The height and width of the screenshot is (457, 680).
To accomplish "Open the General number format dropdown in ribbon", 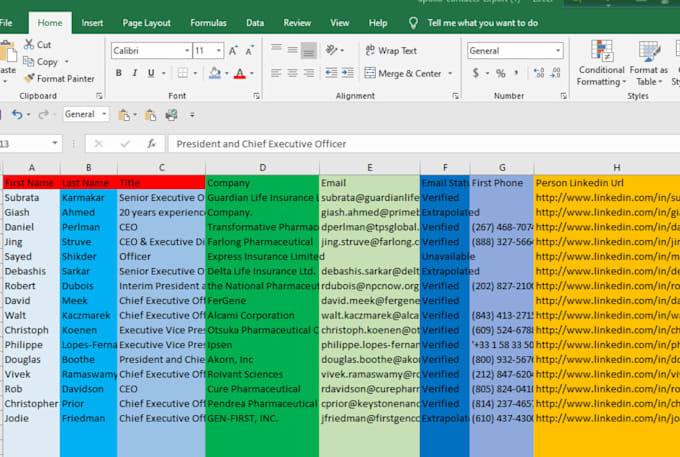I will pyautogui.click(x=558, y=51).
